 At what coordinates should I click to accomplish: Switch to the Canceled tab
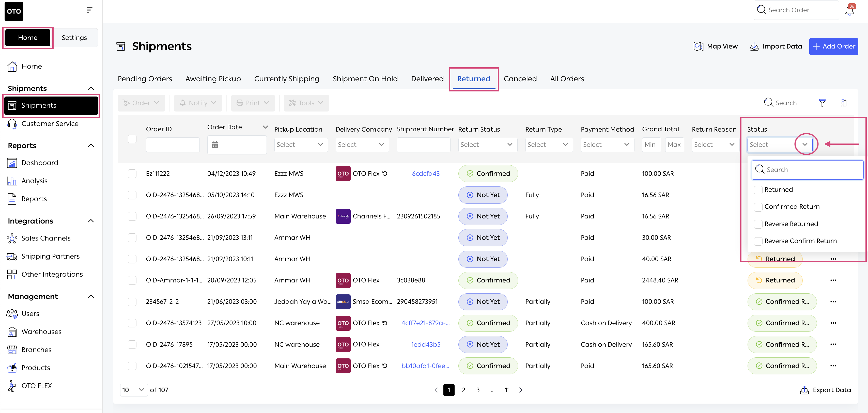pos(520,79)
